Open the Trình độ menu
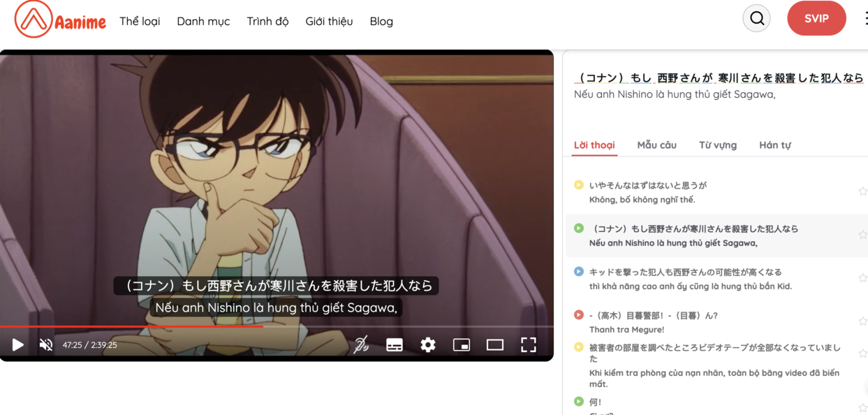Viewport: 868px width, 415px height. point(267,21)
